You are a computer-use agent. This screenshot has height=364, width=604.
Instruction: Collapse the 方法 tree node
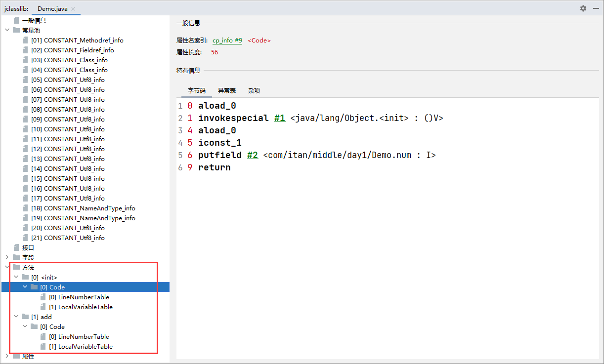pos(7,267)
